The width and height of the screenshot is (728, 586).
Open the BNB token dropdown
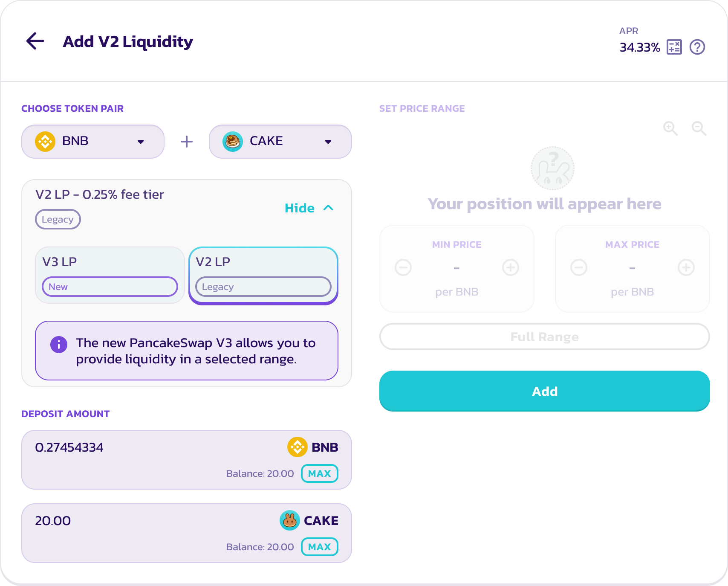[92, 141]
